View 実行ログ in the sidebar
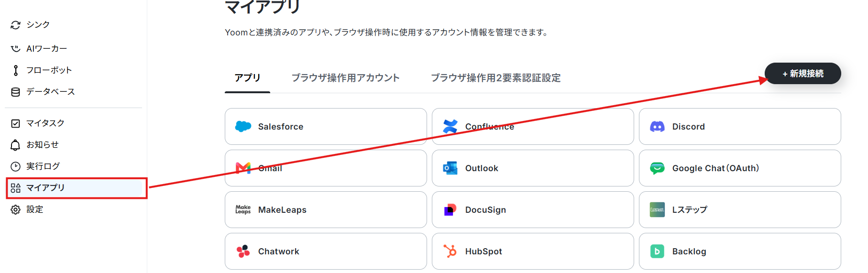This screenshot has height=273, width=868. pos(43,166)
